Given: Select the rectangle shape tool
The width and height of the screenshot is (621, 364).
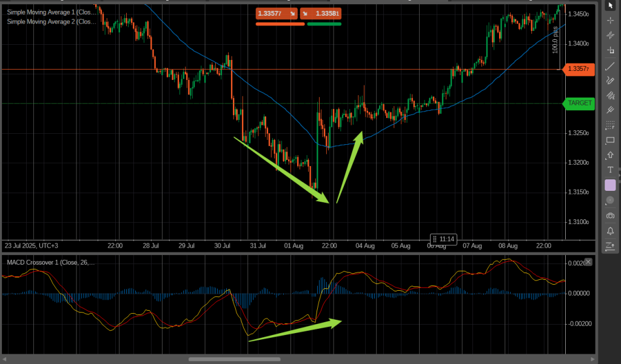Looking at the screenshot, I should (610, 140).
